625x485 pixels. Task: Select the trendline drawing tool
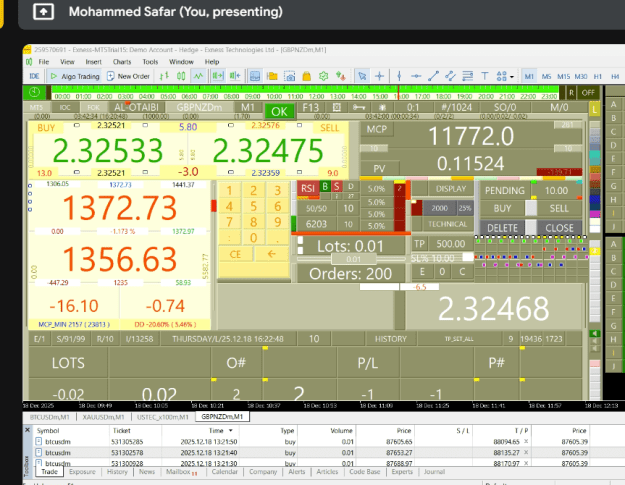[x=433, y=76]
